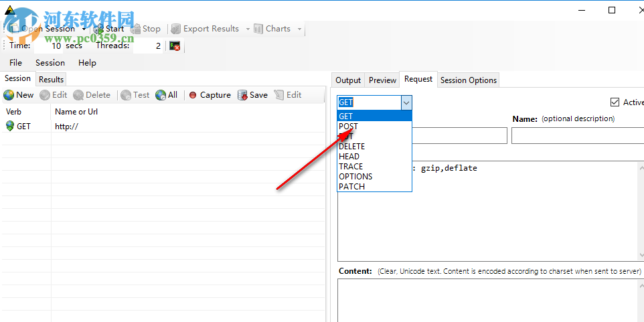The image size is (644, 322).
Task: Click the console icon next to Threads
Action: click(x=175, y=46)
